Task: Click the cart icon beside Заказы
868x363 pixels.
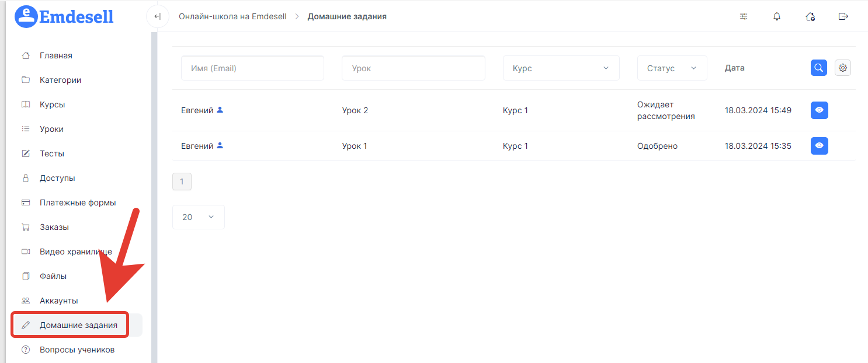Action: pos(26,227)
